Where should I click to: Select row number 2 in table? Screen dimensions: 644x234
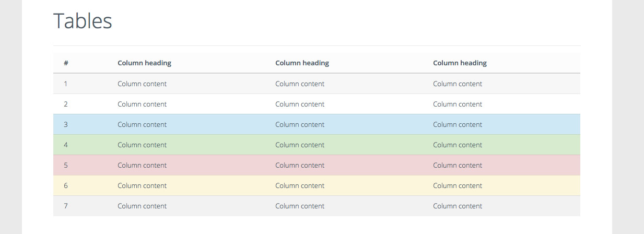[x=317, y=104]
